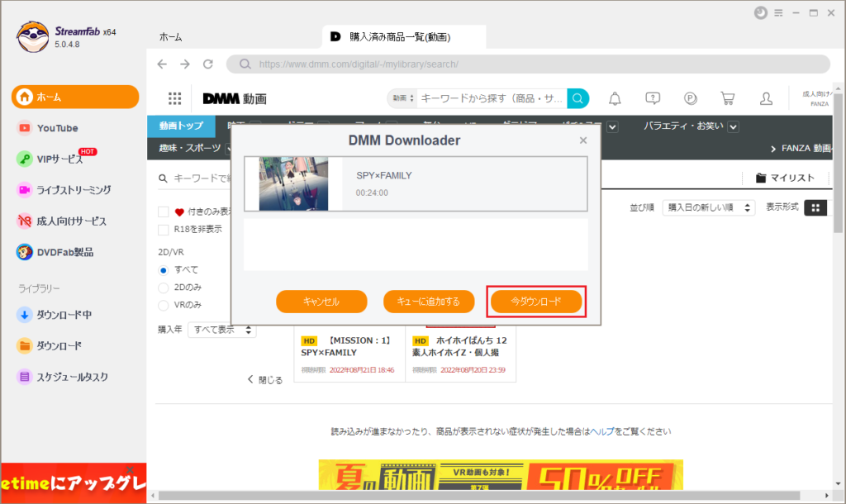This screenshot has width=846, height=504.
Task: Go forward in the embedded browser
Action: [185, 64]
